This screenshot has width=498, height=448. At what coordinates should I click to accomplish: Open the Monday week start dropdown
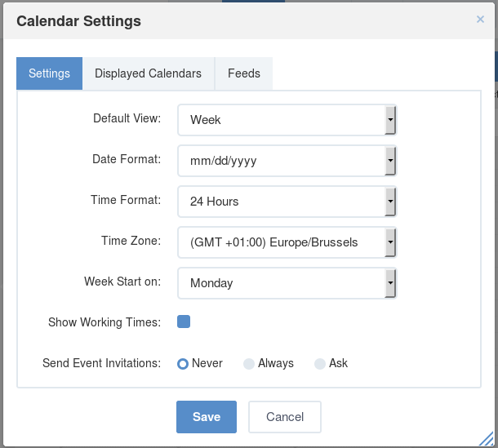tap(287, 283)
